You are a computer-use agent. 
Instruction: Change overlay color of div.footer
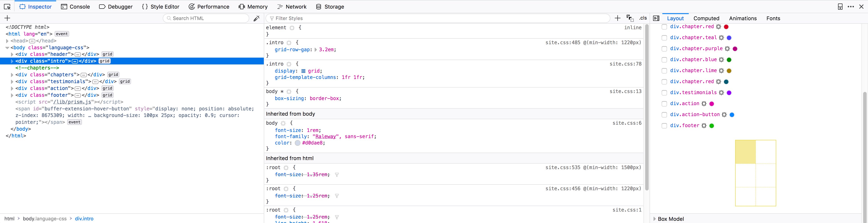pyautogui.click(x=712, y=126)
